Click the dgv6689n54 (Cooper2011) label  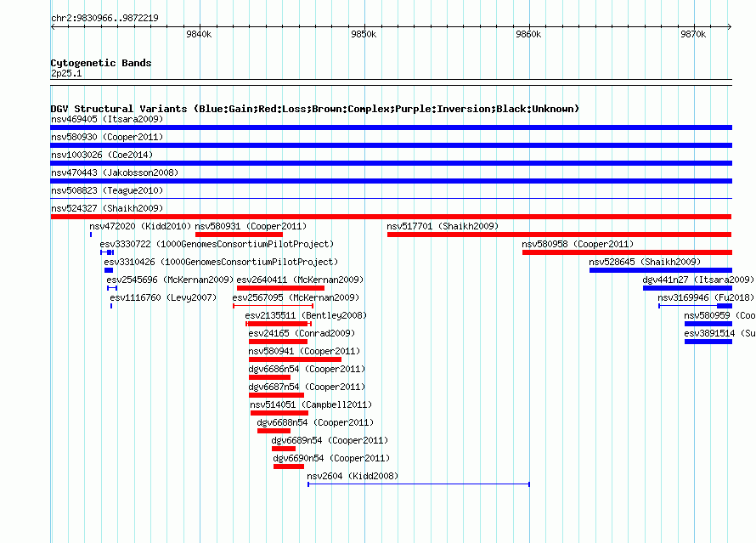tap(330, 440)
